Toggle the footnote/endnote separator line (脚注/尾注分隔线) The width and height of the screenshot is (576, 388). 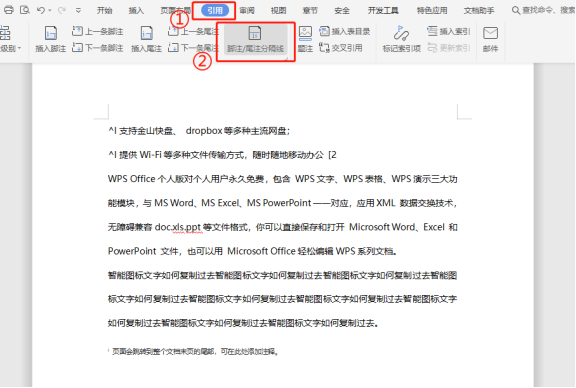pyautogui.click(x=255, y=39)
